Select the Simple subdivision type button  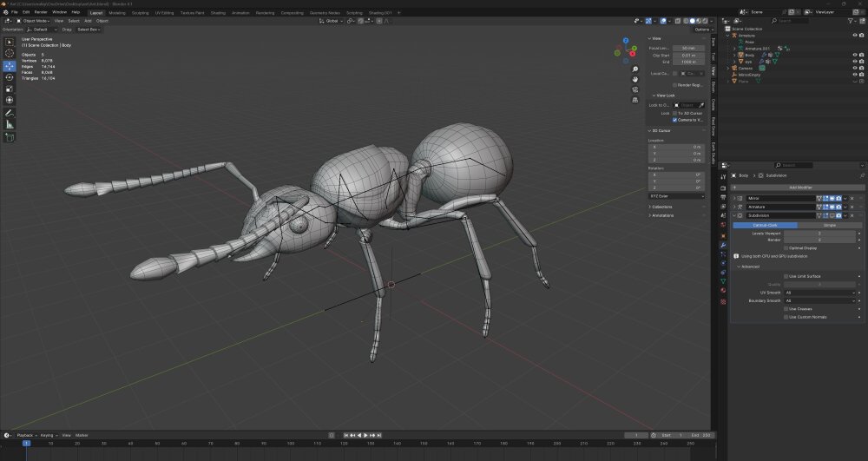(x=829, y=225)
